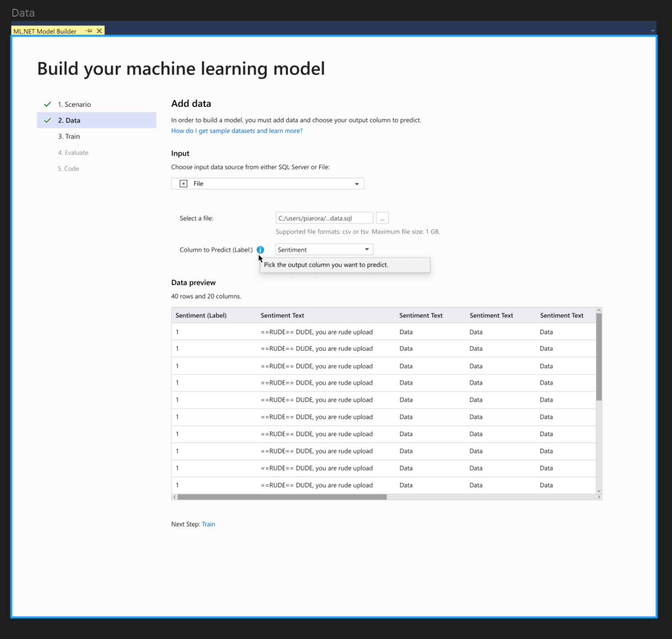
Task: Click the horizontal scrollbar thumb under the table
Action: 282,497
